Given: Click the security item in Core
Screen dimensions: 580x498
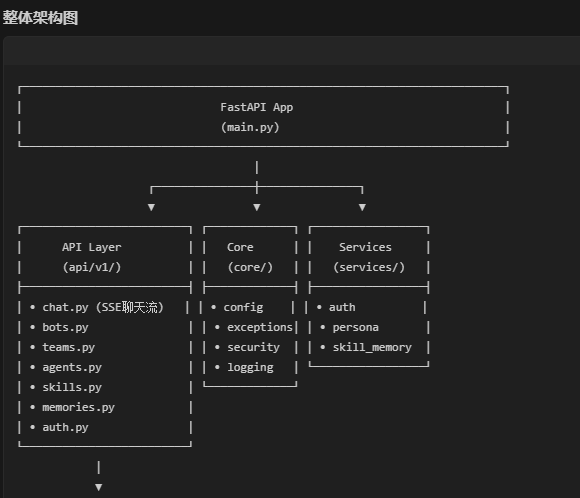Looking at the screenshot, I should click(253, 347).
